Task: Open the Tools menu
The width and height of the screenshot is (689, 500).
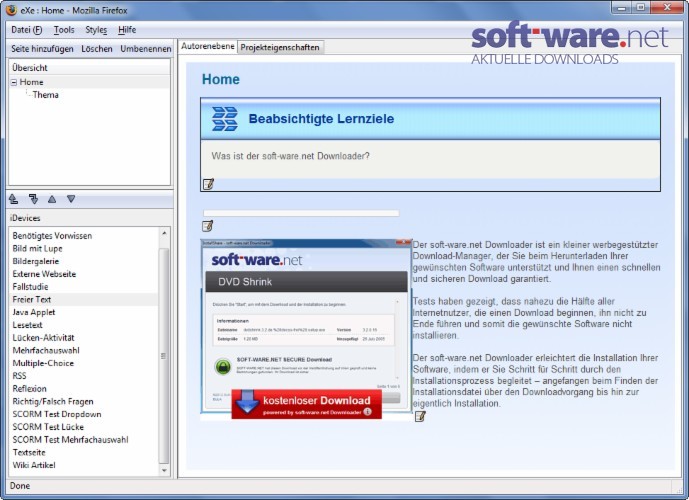Action: (64, 30)
